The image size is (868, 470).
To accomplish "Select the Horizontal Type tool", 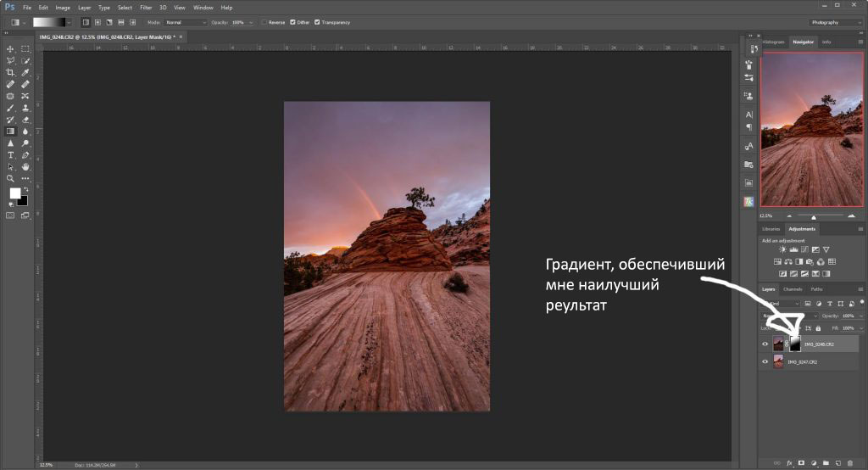I will 10,155.
